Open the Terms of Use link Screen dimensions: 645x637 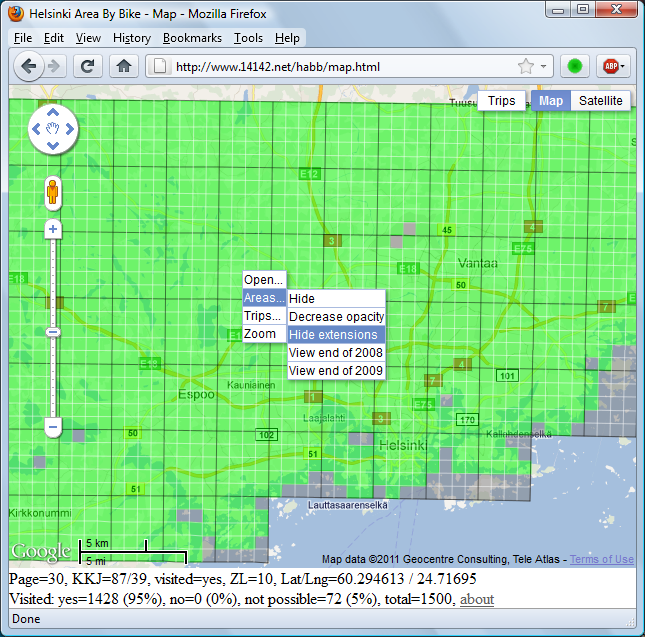tap(601, 560)
